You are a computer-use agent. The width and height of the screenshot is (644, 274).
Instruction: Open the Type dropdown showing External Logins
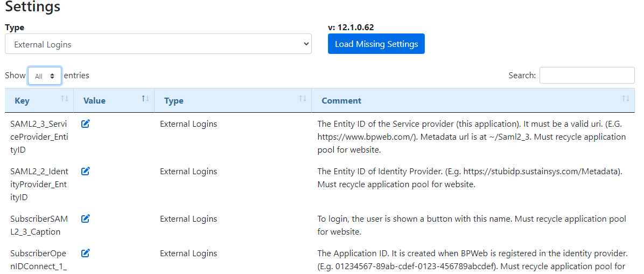coord(158,44)
